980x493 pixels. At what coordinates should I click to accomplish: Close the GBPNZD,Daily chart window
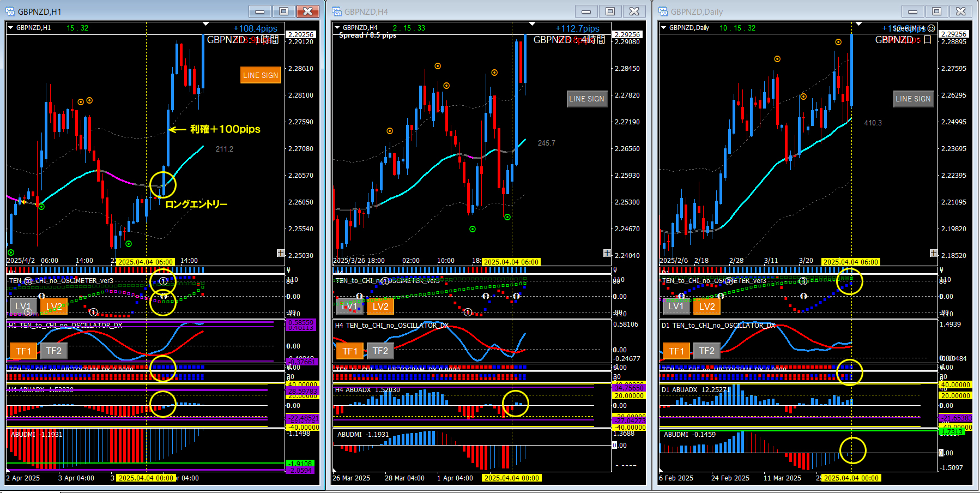coord(961,11)
